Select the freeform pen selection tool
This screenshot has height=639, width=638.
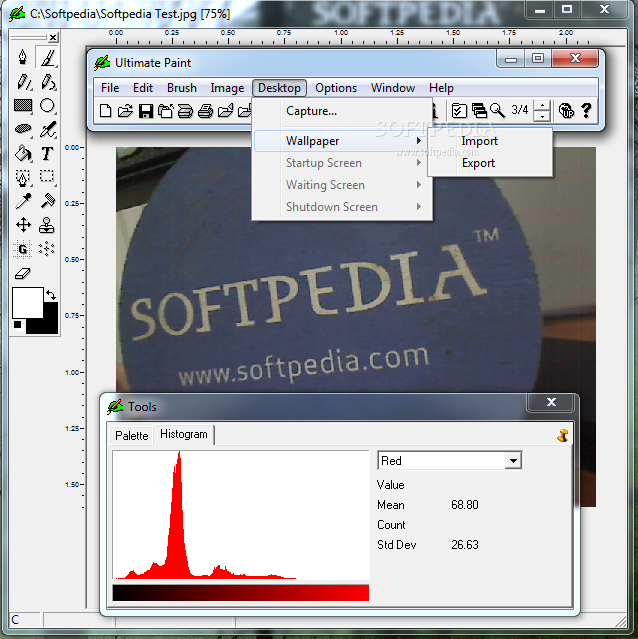23,177
